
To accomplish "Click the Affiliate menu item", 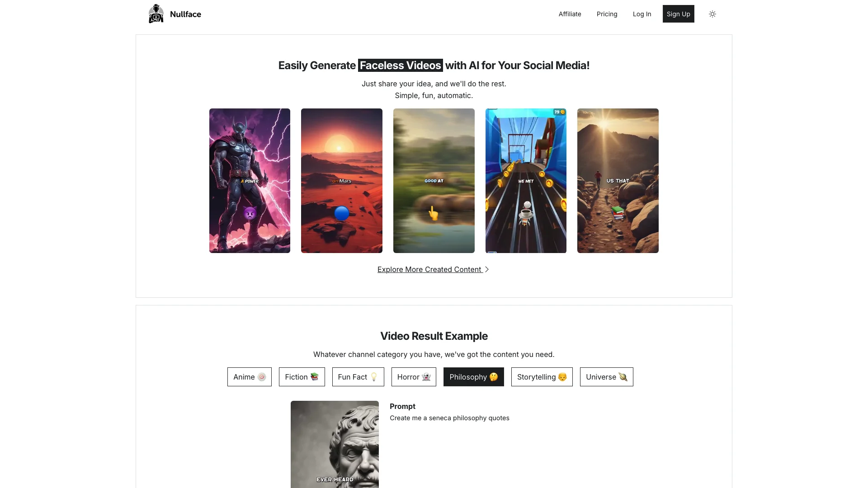I will [x=570, y=14].
